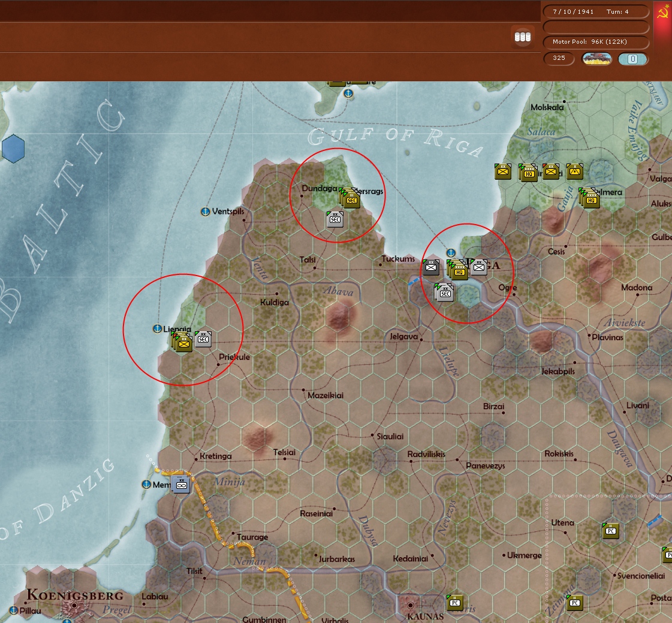The width and height of the screenshot is (672, 623).
Task: Select the dark grey infantry division west of Riga
Action: pos(430,267)
